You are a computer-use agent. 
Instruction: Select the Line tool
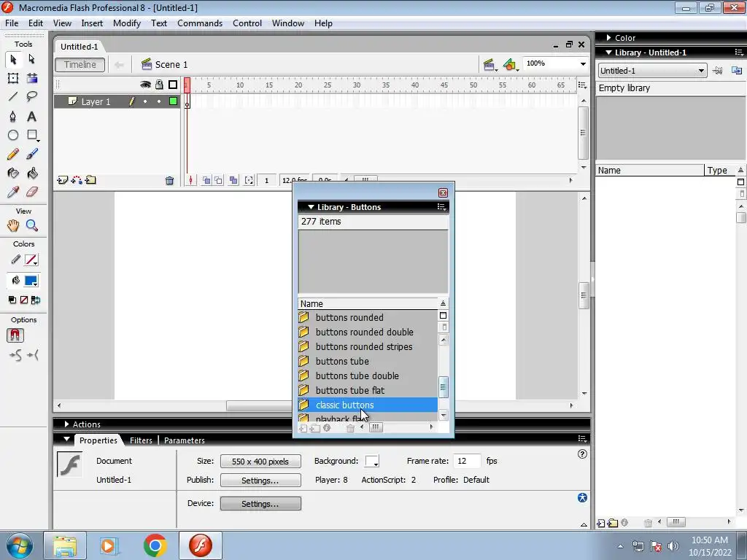[x=13, y=97]
